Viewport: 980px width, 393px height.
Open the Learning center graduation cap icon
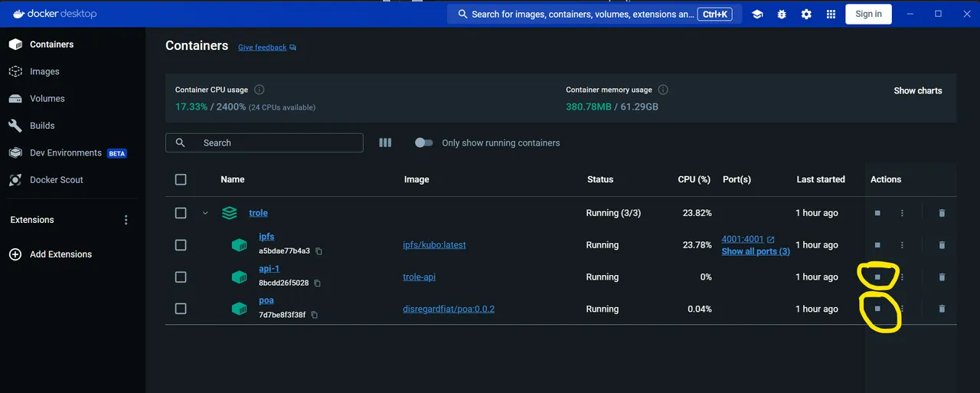tap(757, 14)
